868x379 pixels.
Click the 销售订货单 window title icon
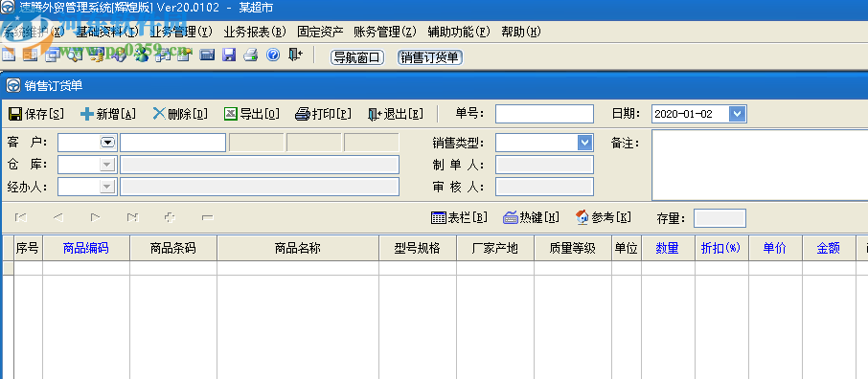tap(12, 85)
